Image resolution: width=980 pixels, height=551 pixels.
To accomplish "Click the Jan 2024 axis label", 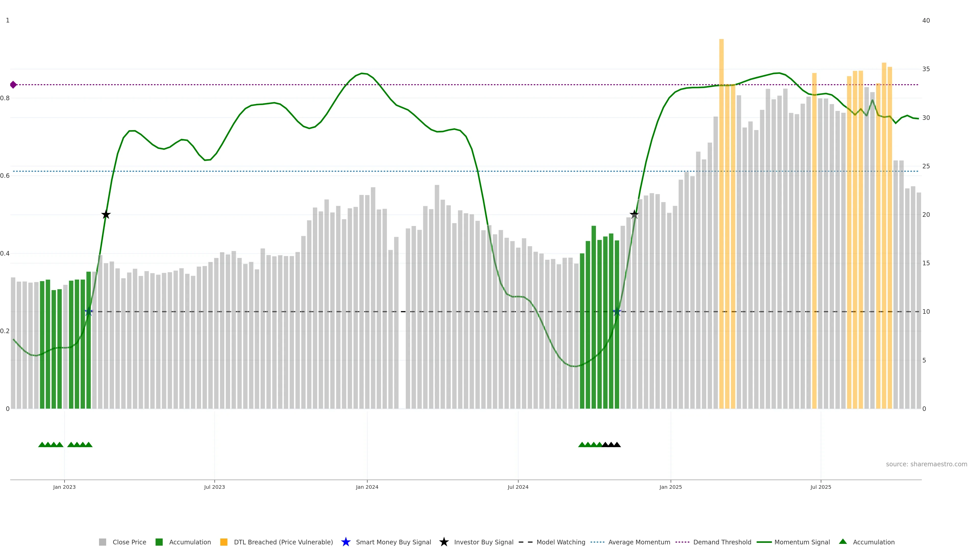I will (367, 487).
